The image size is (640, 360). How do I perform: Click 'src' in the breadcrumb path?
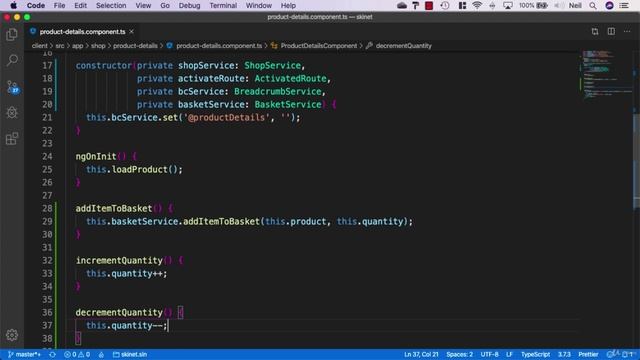60,46
